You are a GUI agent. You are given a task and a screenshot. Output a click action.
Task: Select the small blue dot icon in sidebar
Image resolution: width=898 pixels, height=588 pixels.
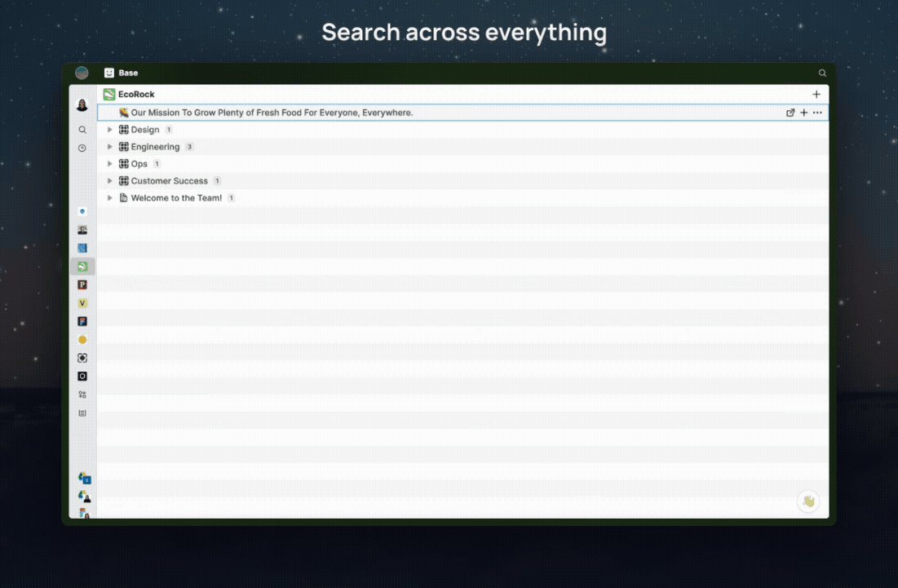coord(82,211)
